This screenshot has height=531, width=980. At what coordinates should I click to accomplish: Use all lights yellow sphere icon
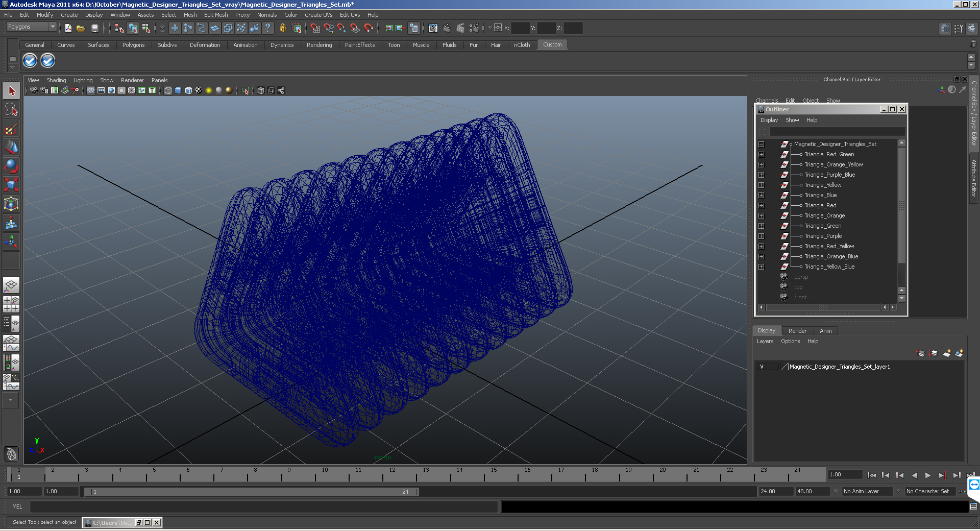pos(209,90)
